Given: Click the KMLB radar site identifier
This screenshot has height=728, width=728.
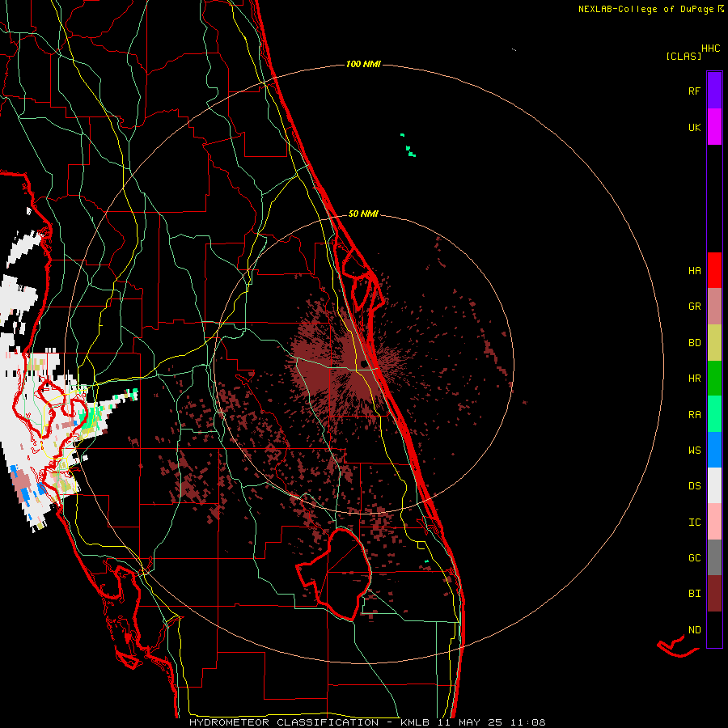Looking at the screenshot, I should click(x=415, y=722).
